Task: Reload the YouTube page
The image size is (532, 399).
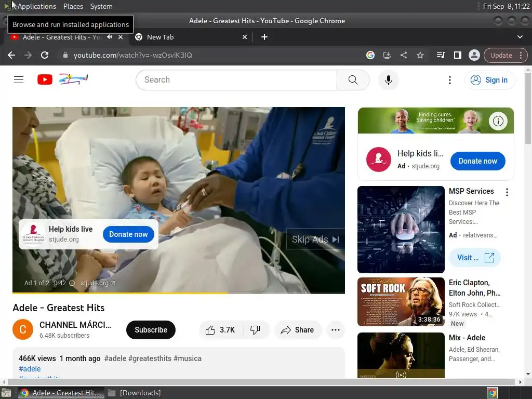Action: pos(45,55)
